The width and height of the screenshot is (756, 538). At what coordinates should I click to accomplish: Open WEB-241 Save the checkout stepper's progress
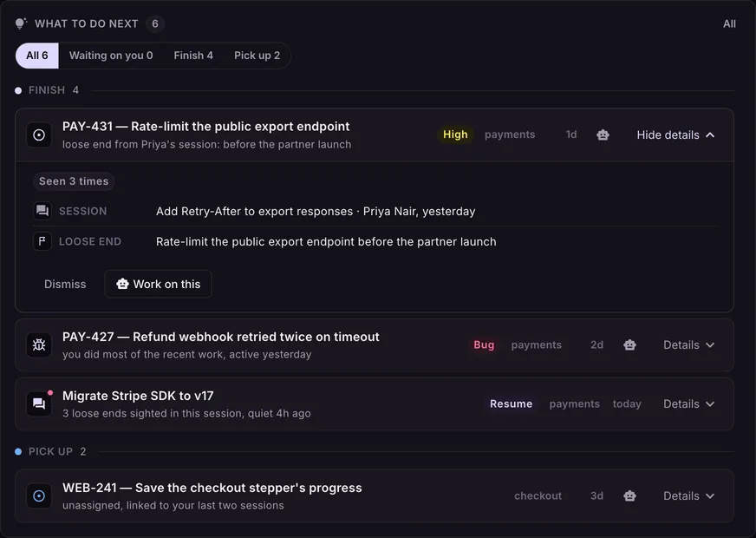click(212, 488)
